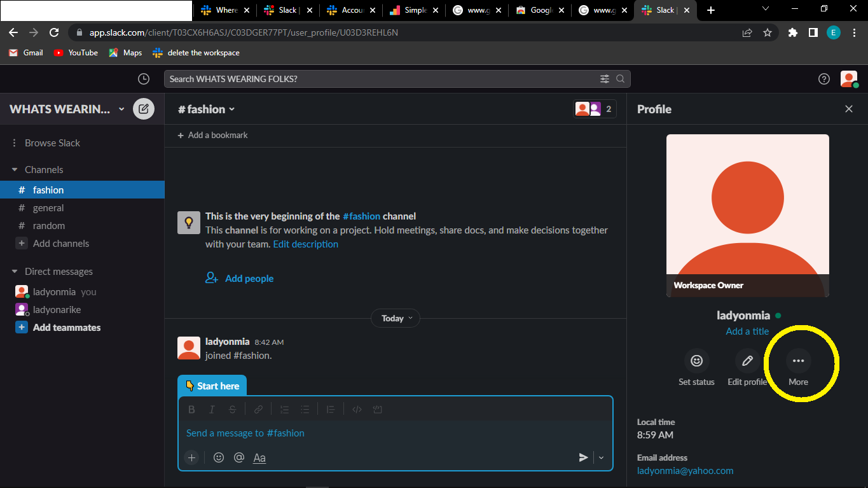Click Add a bookmark

[213, 135]
